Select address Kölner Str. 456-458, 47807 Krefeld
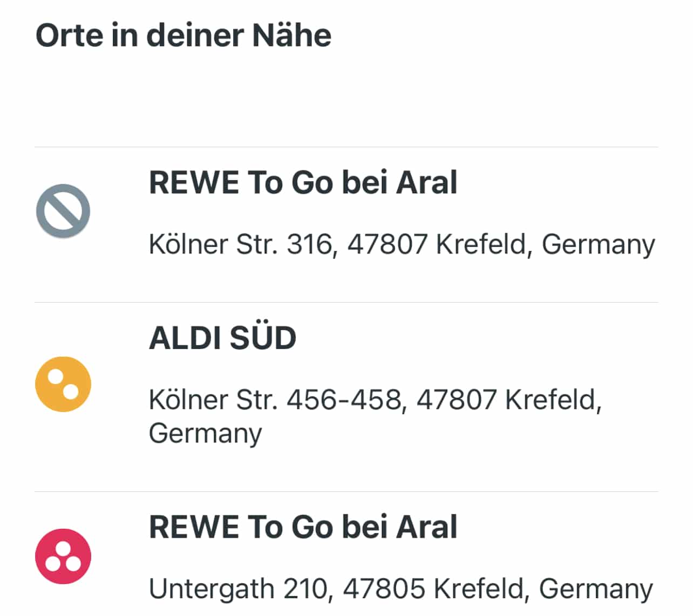 click(375, 400)
